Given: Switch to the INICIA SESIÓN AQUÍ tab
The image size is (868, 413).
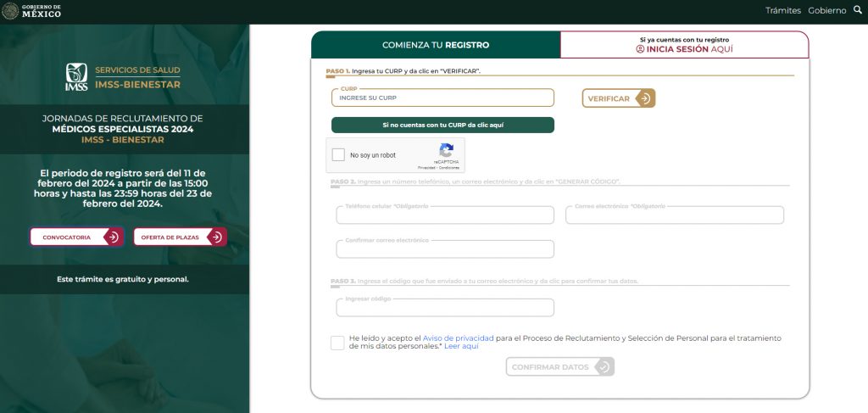Looking at the screenshot, I should [x=684, y=45].
